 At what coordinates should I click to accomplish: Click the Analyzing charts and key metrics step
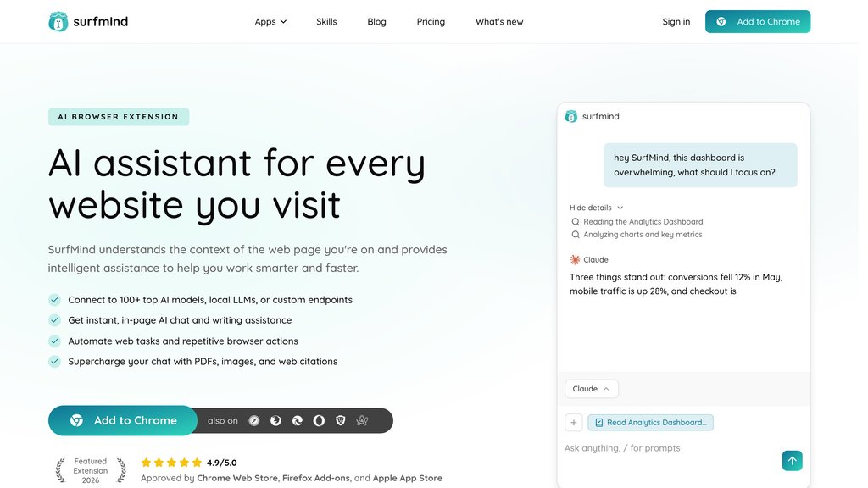[x=637, y=235]
